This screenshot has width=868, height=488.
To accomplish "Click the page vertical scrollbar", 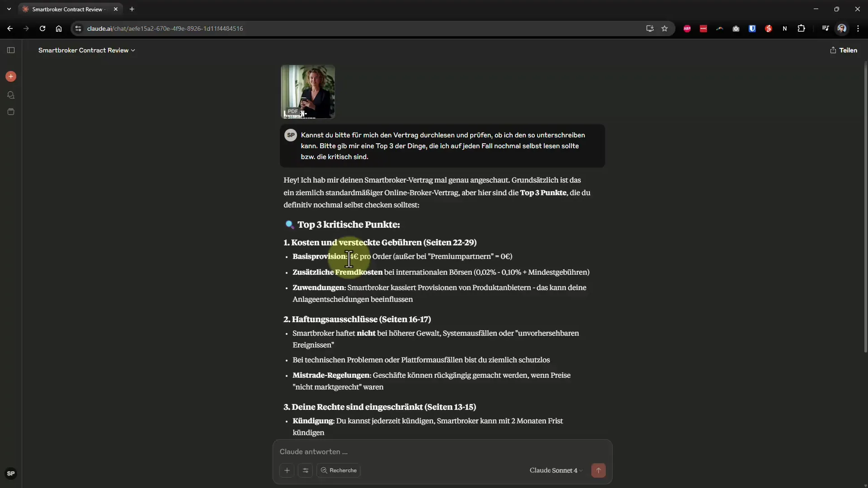I will click(865, 208).
